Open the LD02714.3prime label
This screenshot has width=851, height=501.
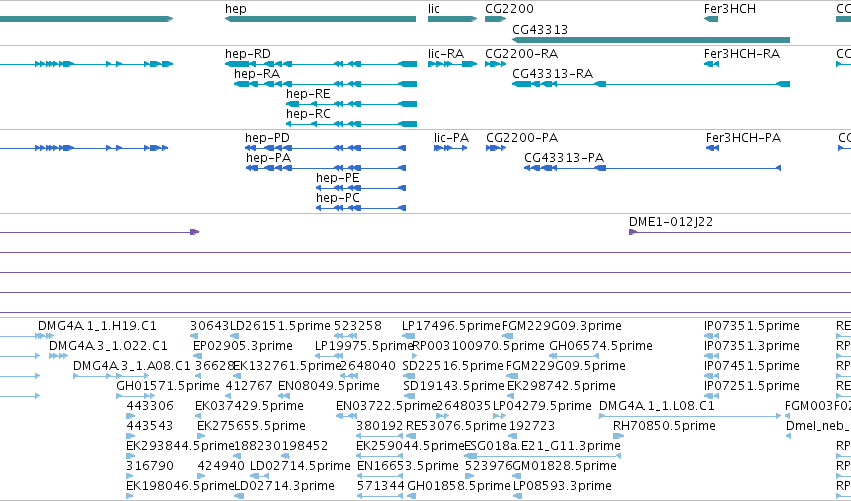[x=284, y=486]
